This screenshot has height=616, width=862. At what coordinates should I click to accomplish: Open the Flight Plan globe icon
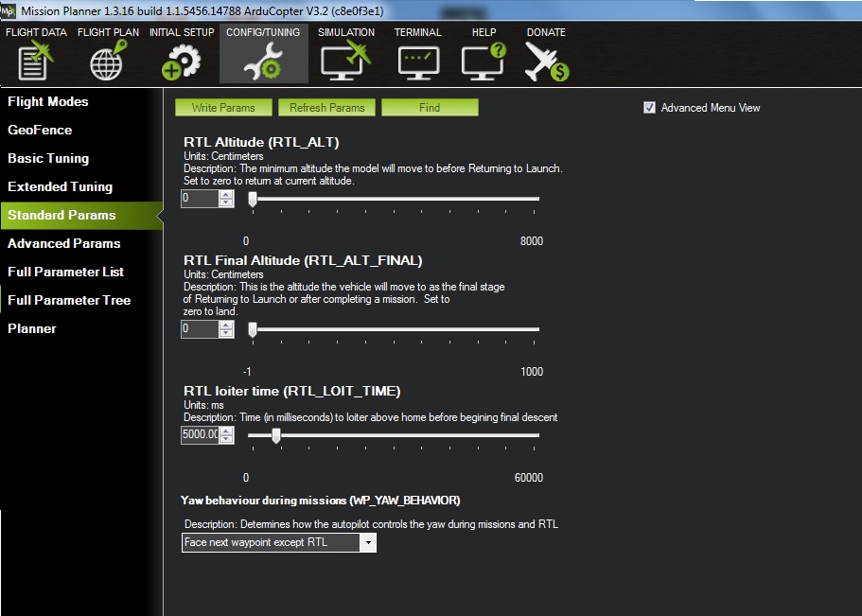pos(108,62)
